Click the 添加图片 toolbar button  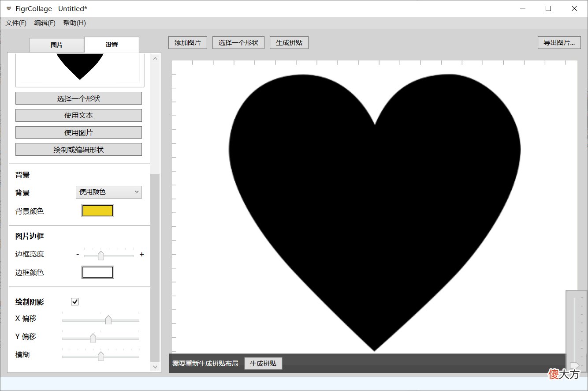coord(188,43)
